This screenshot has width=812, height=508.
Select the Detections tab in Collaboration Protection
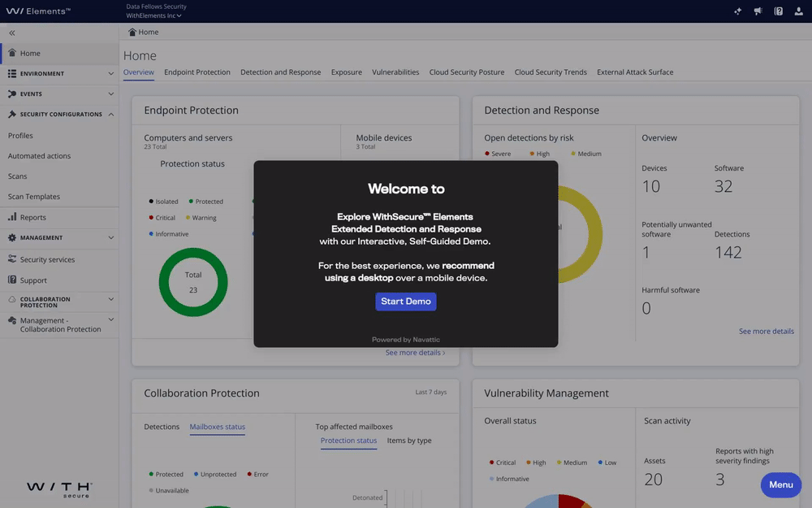(162, 427)
